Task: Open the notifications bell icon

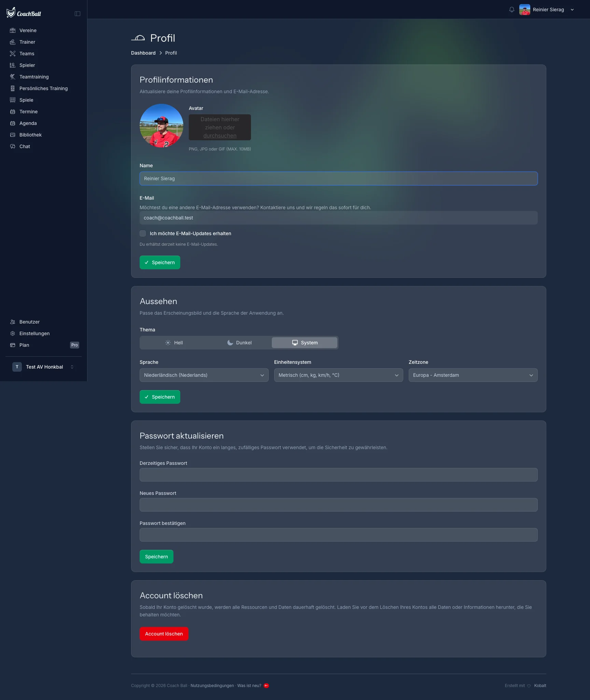Action: click(511, 10)
